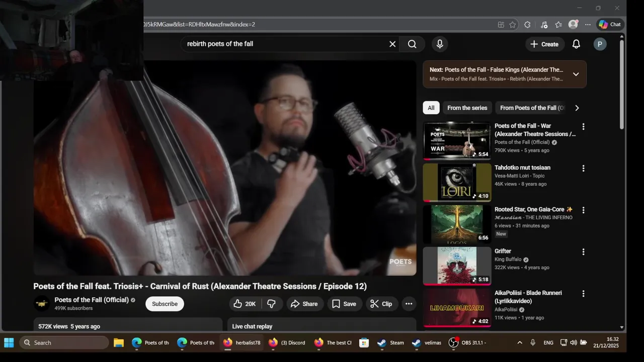The width and height of the screenshot is (644, 362).
Task: Open YouTube notifications bell
Action: [576, 44]
